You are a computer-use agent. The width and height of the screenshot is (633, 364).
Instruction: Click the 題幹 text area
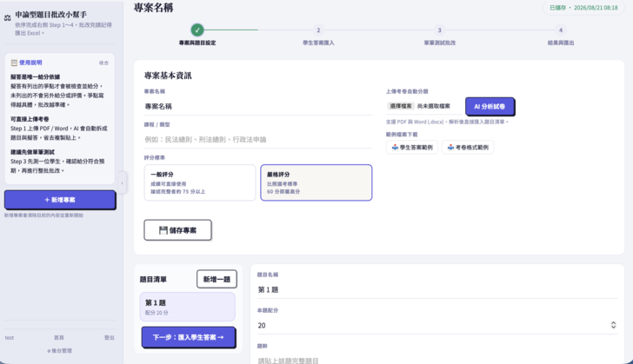click(x=437, y=359)
